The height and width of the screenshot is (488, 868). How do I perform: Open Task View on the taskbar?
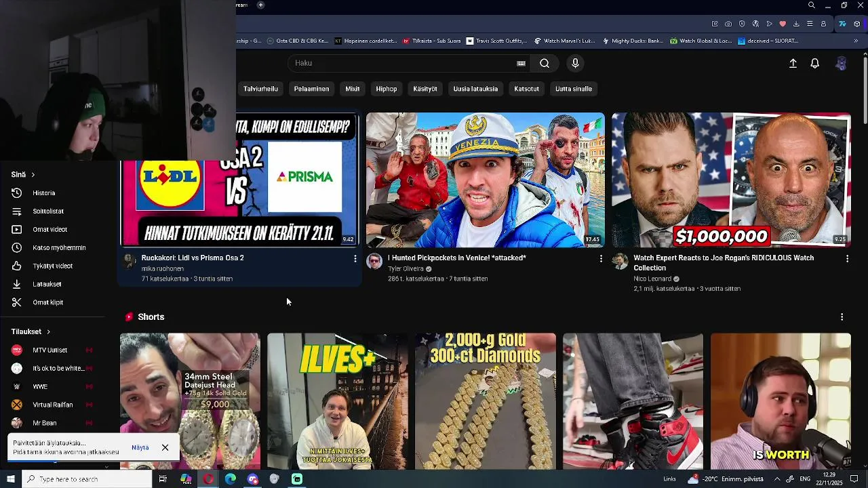163,479
